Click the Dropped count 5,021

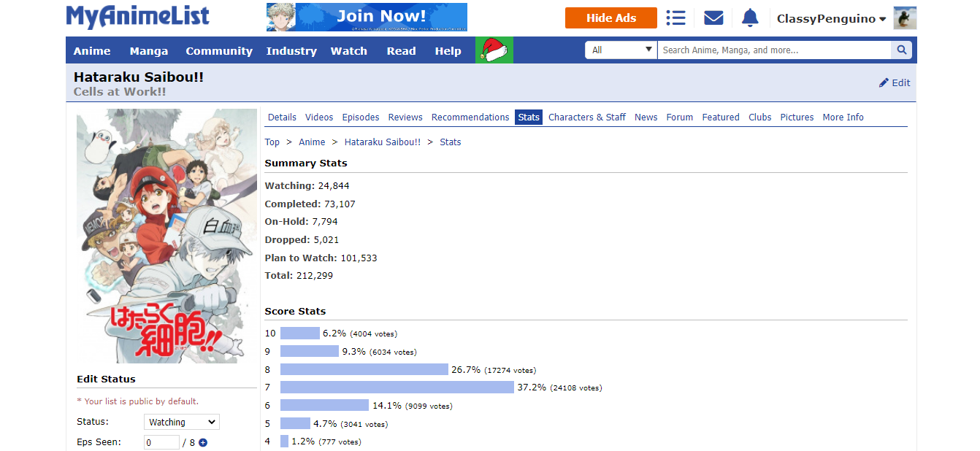326,240
